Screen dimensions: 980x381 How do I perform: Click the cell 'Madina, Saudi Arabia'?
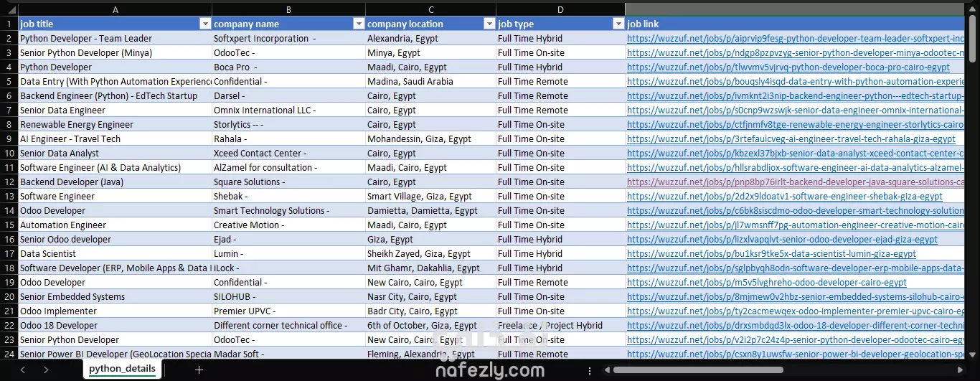(430, 81)
